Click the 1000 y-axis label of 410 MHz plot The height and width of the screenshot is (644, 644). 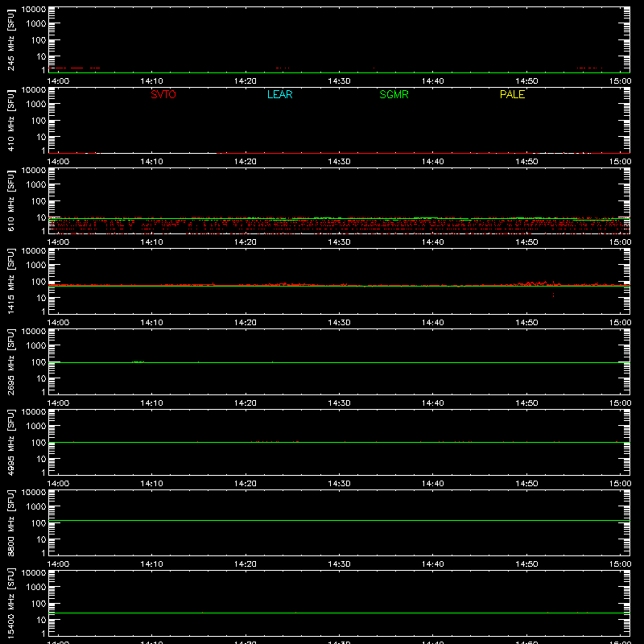pyautogui.click(x=36, y=104)
